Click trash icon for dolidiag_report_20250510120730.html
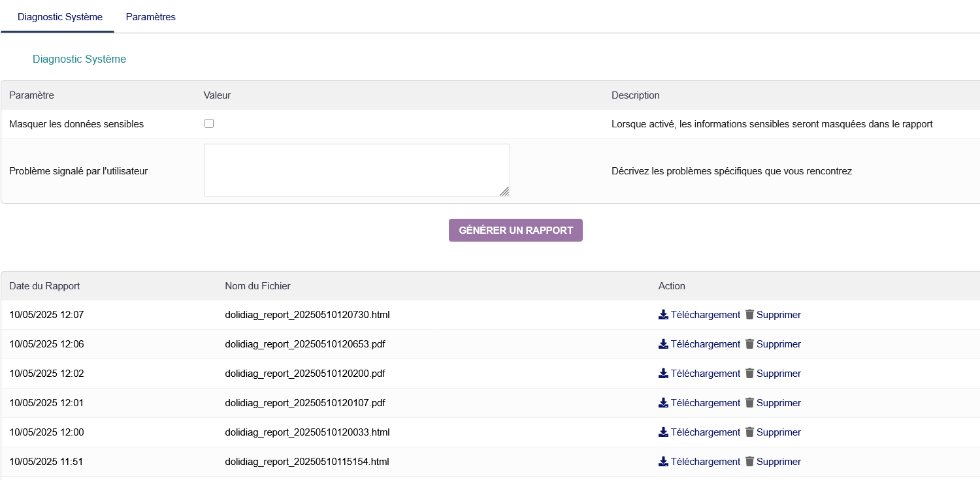This screenshot has height=480, width=980. click(749, 315)
